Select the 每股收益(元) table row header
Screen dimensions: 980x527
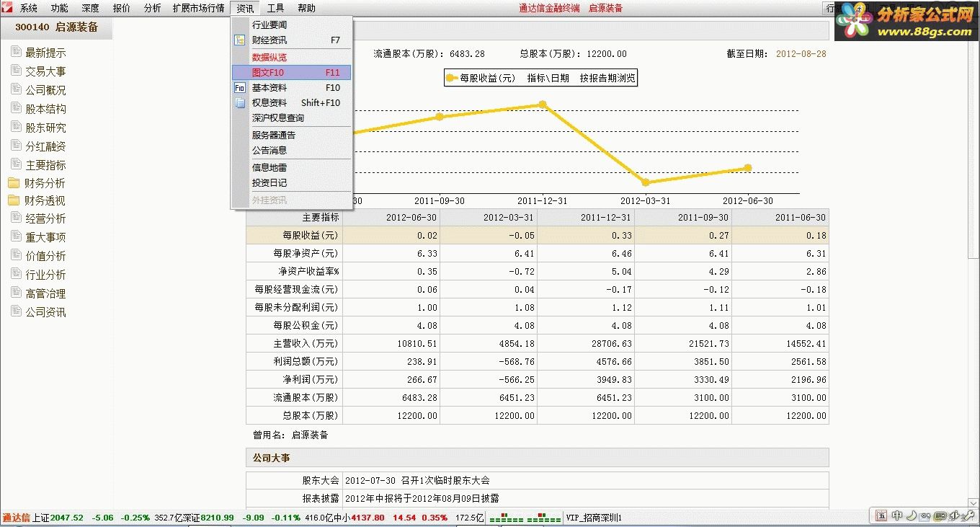point(295,235)
